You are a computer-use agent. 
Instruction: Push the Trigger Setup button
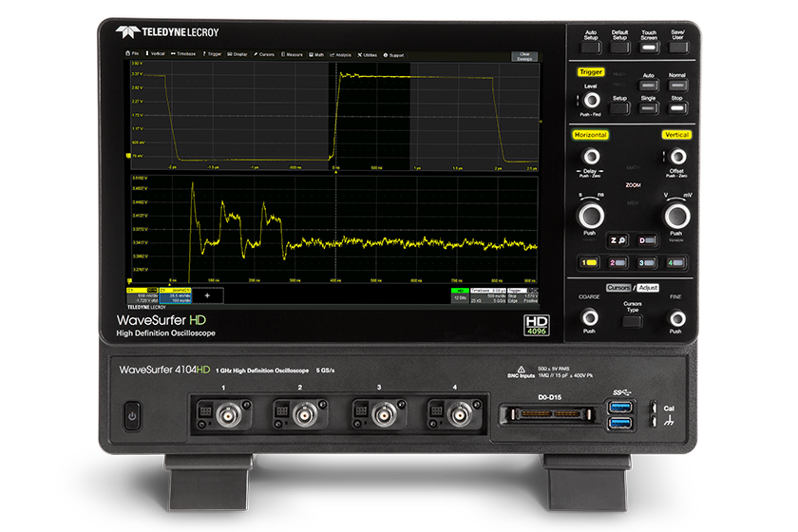[x=619, y=108]
